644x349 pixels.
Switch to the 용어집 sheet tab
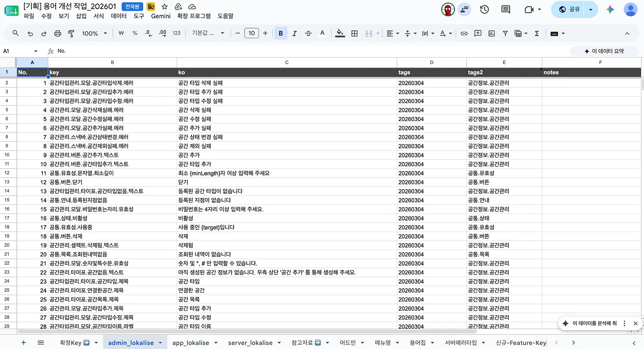(418, 343)
